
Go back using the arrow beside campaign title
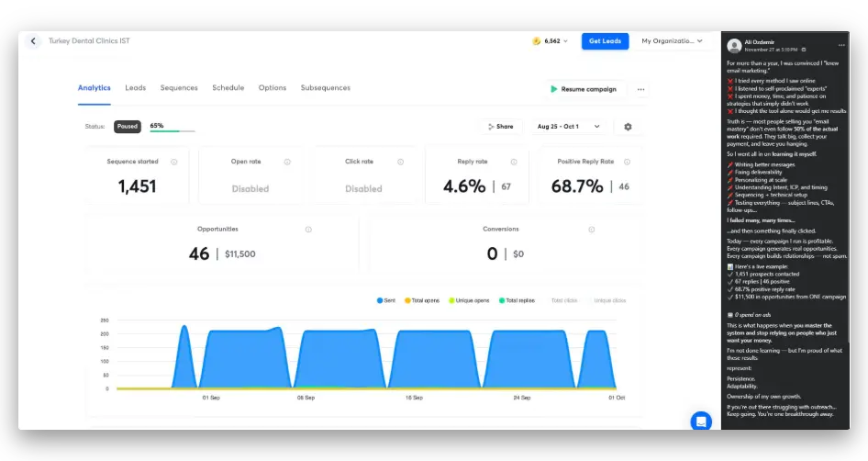[x=33, y=41]
